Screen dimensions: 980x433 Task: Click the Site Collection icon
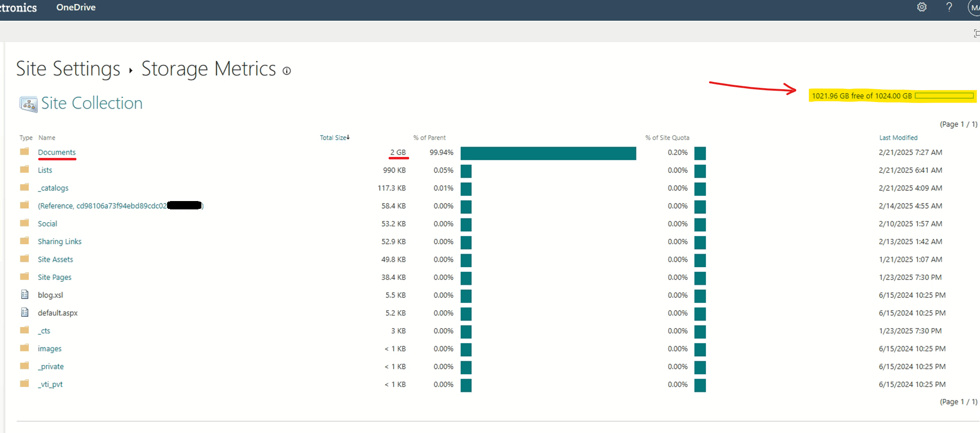pos(28,104)
